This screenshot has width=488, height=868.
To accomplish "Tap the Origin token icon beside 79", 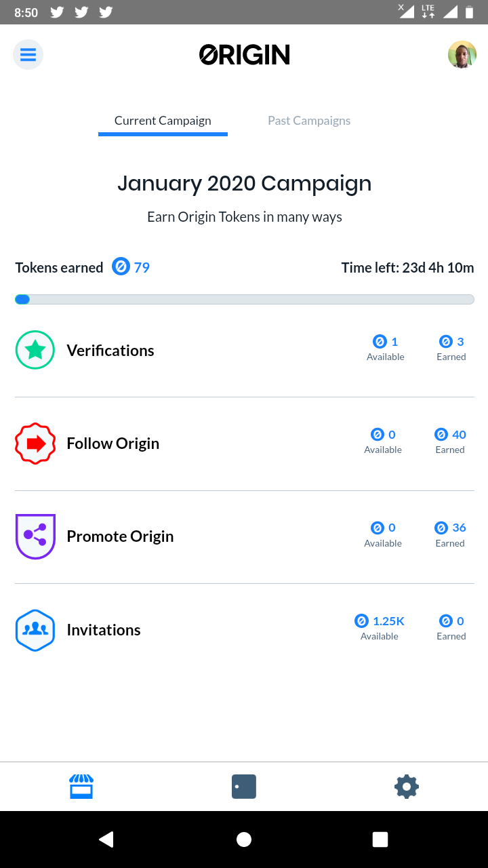I will click(121, 267).
